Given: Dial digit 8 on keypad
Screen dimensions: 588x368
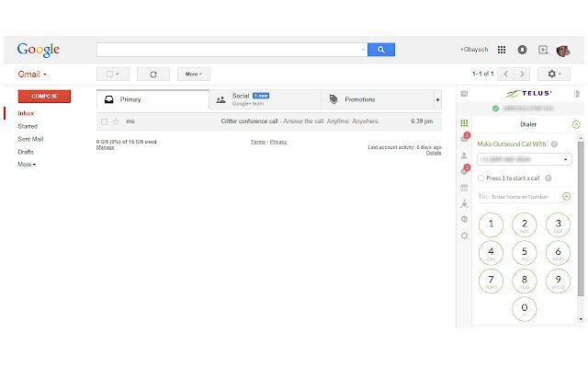Looking at the screenshot, I should [525, 281].
